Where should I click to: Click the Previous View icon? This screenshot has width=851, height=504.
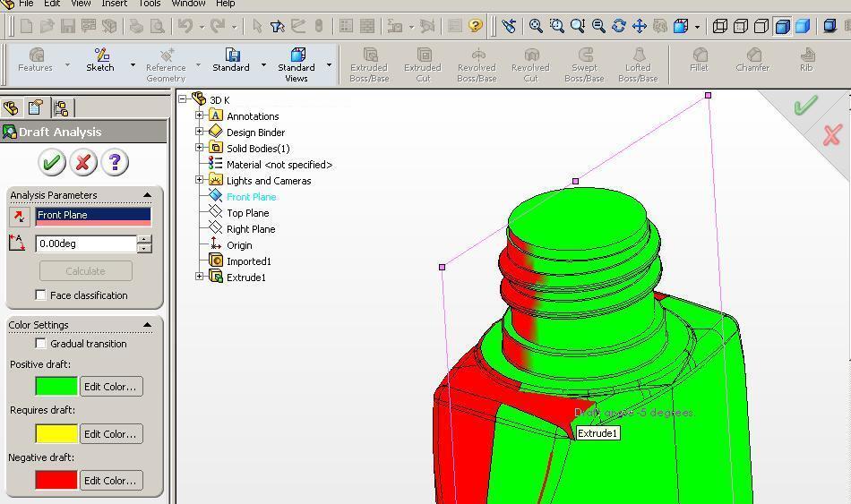pos(509,25)
